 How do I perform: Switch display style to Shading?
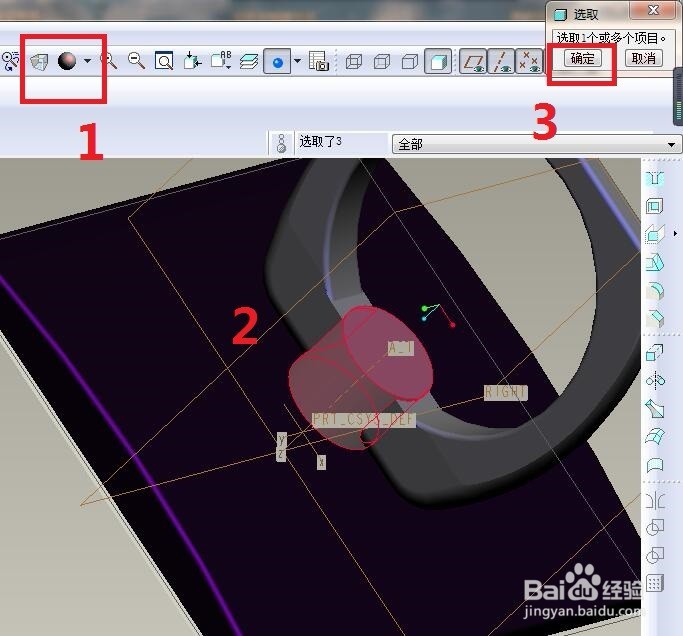438,61
